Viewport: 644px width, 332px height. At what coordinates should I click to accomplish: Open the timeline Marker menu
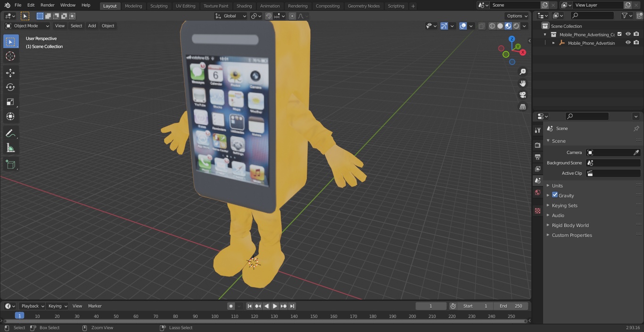[x=95, y=306]
